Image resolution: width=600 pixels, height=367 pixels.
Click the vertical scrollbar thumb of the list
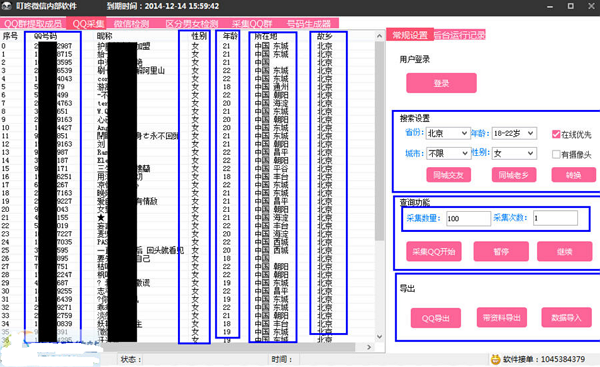(x=379, y=141)
